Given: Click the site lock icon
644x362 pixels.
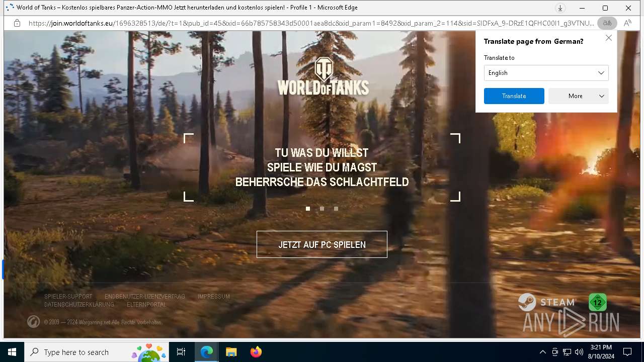Looking at the screenshot, I should (17, 23).
